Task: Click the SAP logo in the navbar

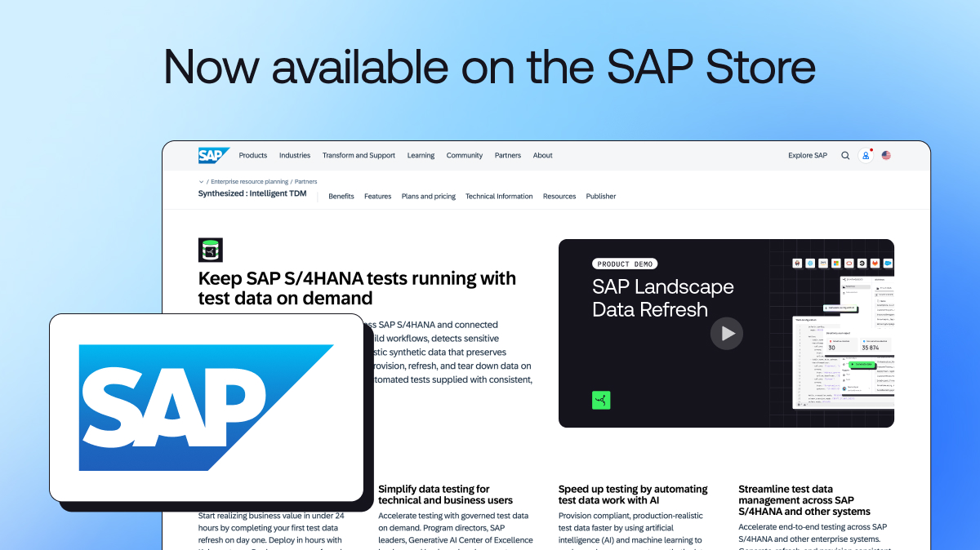Action: pos(214,155)
